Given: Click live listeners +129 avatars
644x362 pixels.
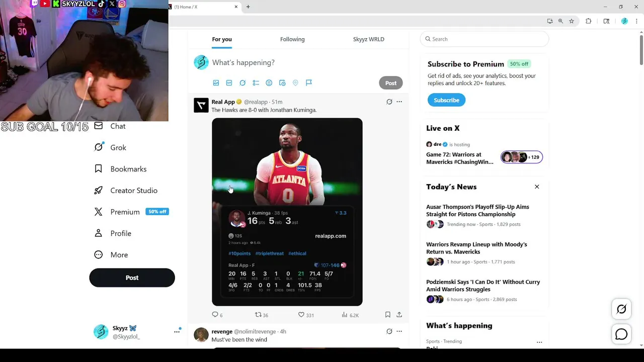Looking at the screenshot, I should pos(521,157).
